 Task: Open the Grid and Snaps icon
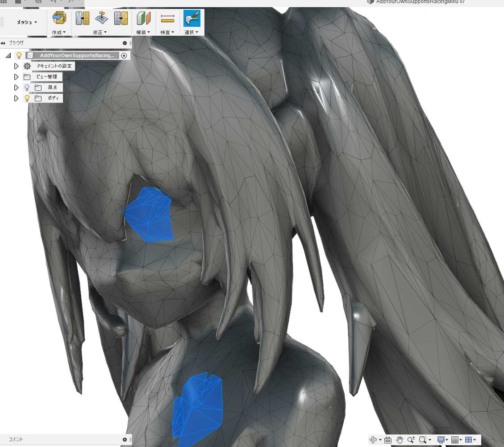click(455, 439)
